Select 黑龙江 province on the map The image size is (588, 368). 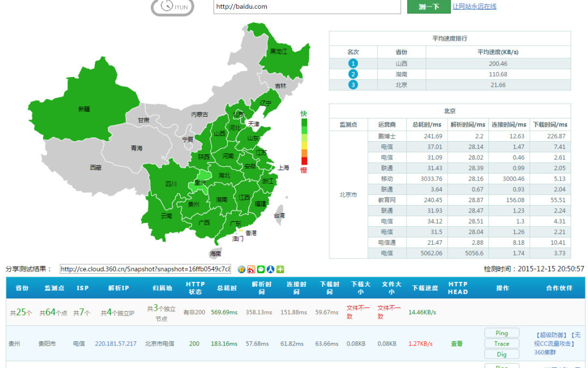(279, 51)
